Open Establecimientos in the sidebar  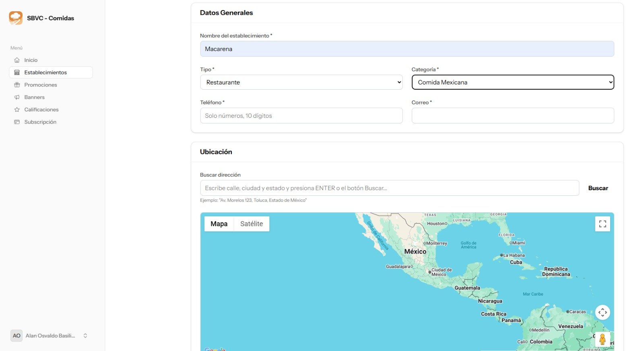point(51,72)
